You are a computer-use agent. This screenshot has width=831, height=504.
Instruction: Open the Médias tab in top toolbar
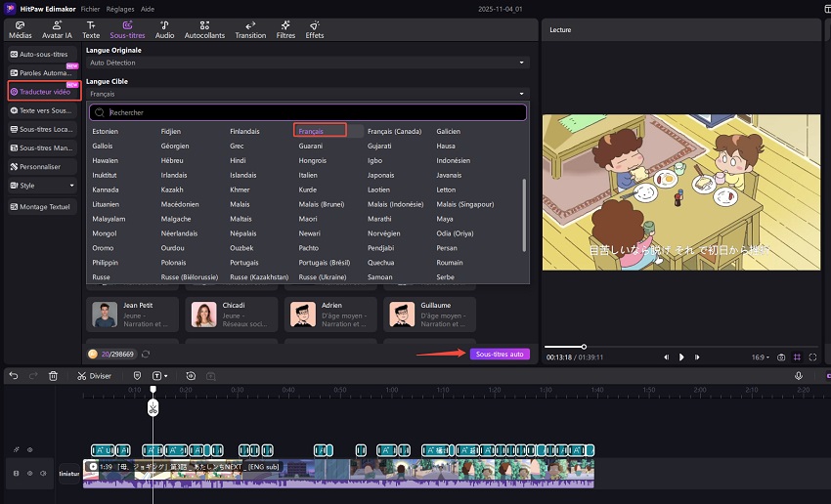click(x=20, y=29)
